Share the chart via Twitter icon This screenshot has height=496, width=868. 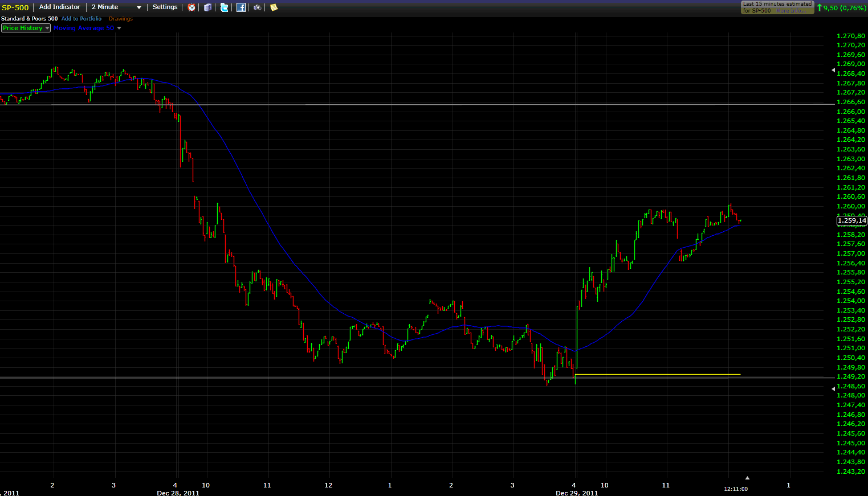pos(225,7)
